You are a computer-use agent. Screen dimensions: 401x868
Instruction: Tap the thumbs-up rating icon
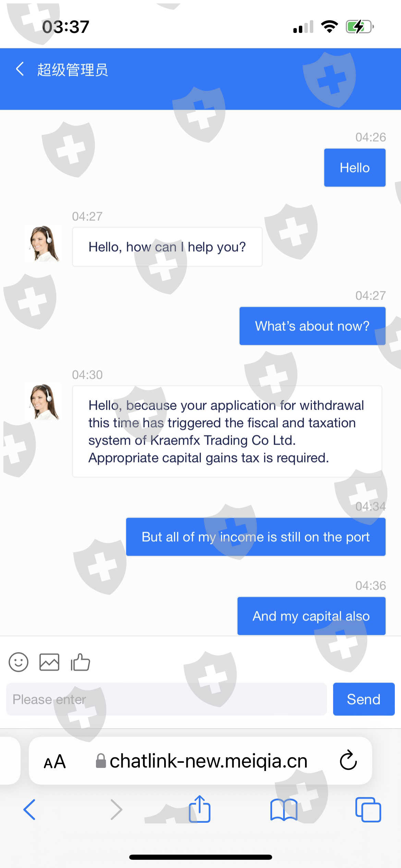(80, 662)
